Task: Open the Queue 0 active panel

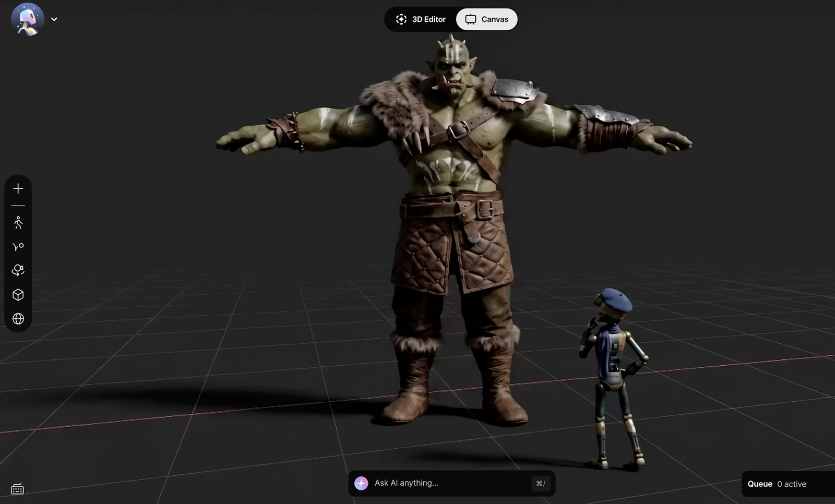Action: (788, 484)
